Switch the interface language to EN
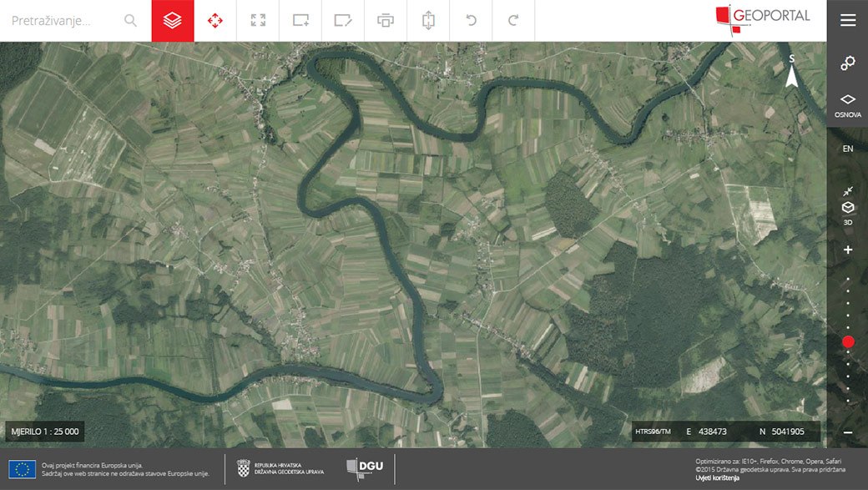The image size is (868, 490). point(847,148)
